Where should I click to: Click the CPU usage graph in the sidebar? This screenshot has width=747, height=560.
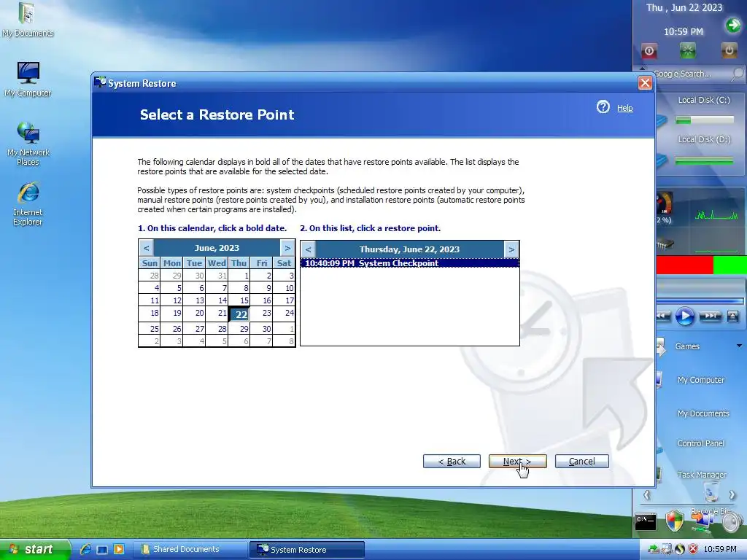coord(716,215)
